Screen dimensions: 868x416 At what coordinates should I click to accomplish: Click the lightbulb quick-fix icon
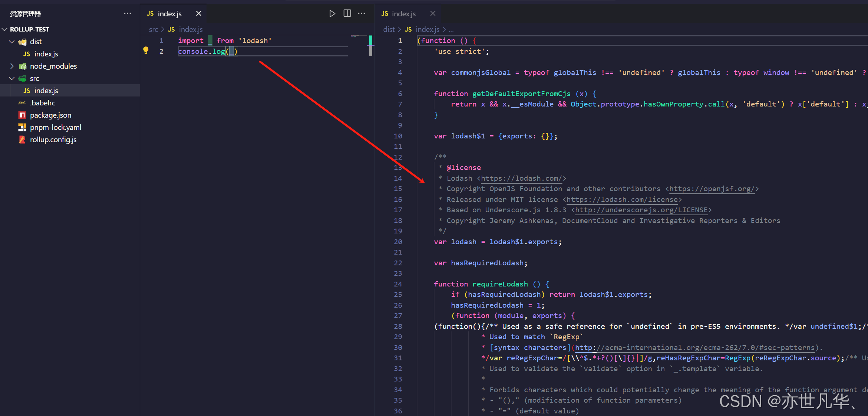146,50
